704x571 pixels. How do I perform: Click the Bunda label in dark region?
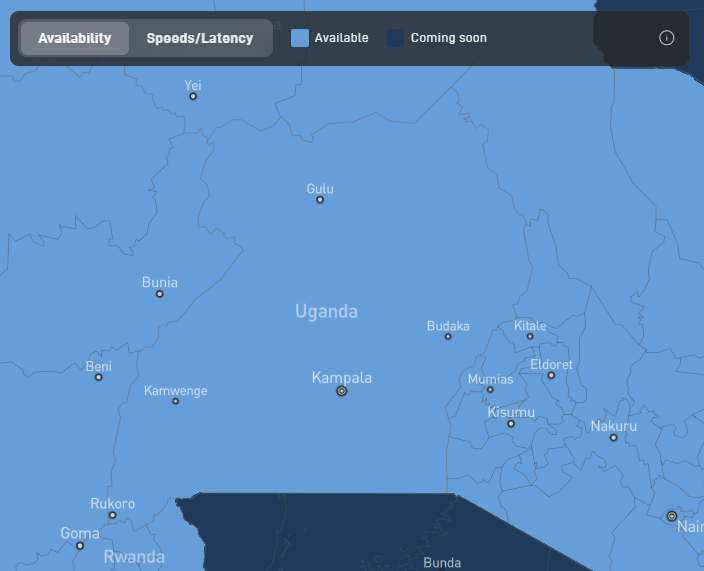click(442, 563)
